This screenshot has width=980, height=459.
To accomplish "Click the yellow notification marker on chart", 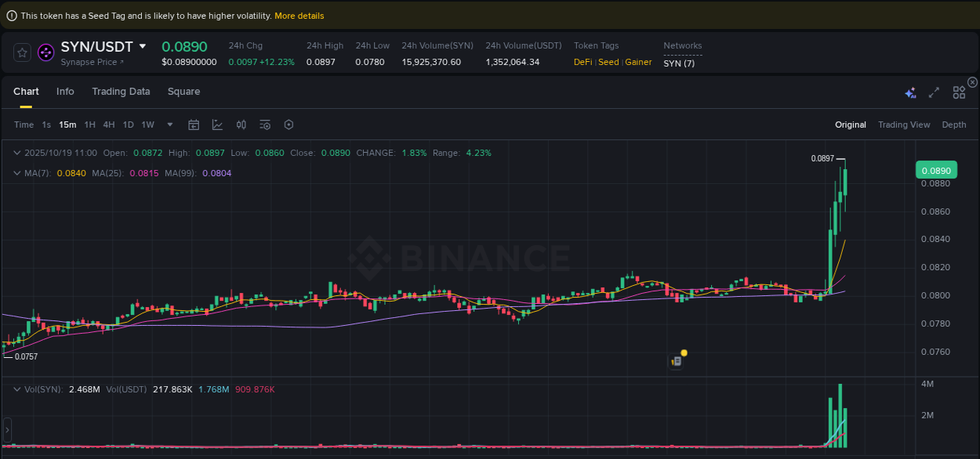I will [x=683, y=354].
